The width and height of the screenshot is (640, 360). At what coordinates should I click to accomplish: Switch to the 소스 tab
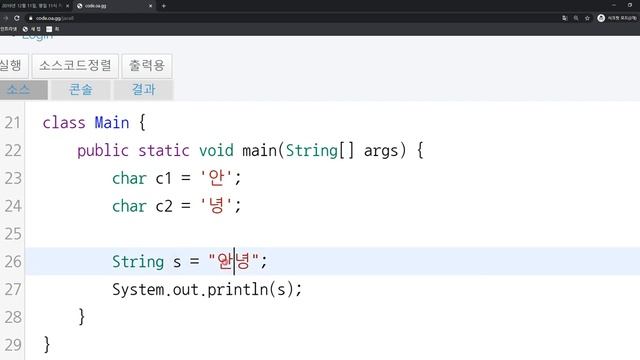(x=23, y=89)
